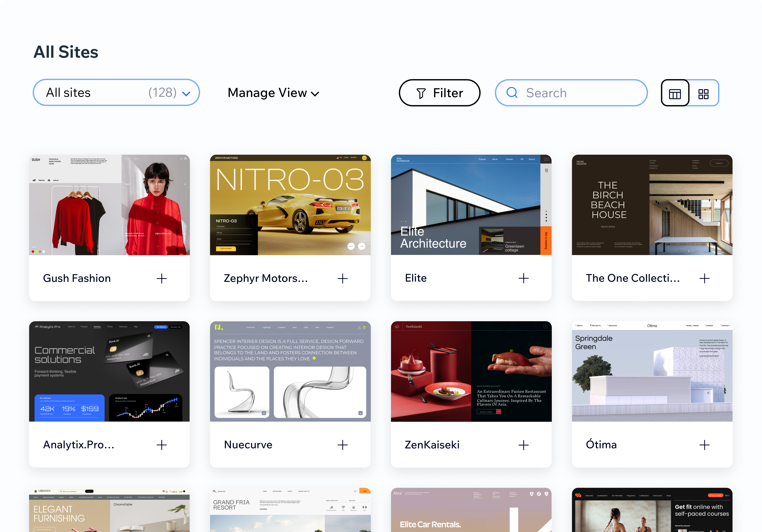
Task: Click plus icon on Nuecurve card
Action: click(x=342, y=445)
